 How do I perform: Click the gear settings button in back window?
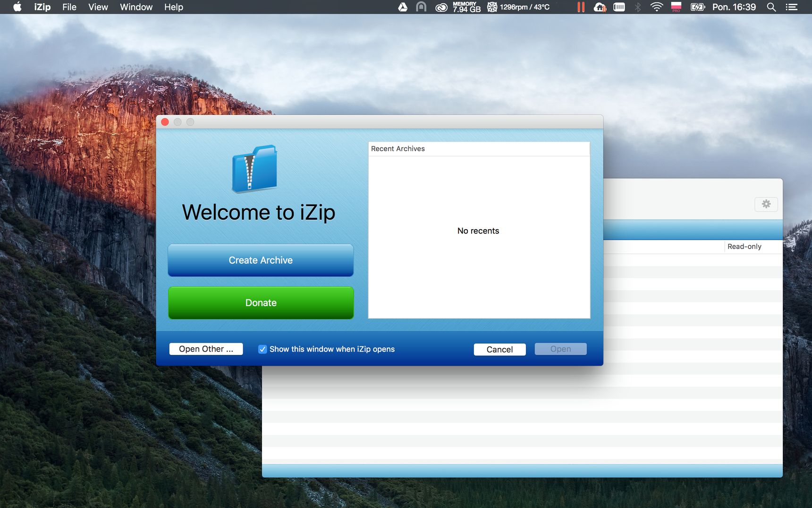(x=766, y=204)
